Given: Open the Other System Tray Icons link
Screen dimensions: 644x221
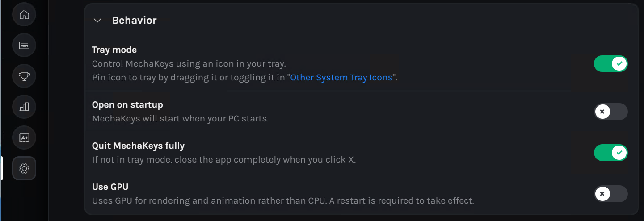Looking at the screenshot, I should [341, 78].
